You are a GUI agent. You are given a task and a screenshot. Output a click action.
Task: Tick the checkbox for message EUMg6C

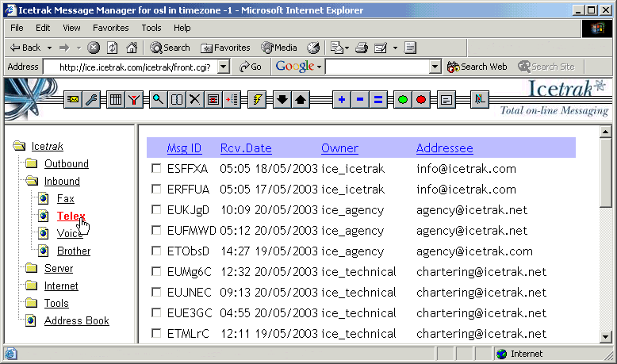[156, 271]
